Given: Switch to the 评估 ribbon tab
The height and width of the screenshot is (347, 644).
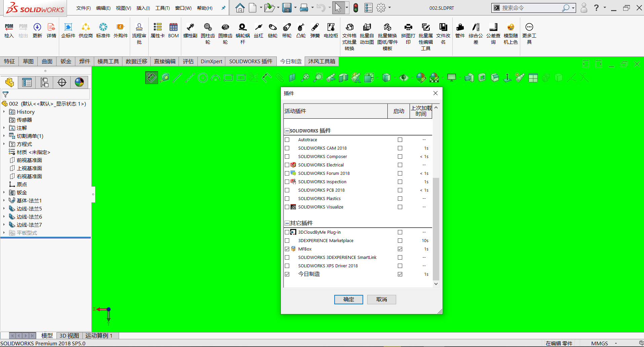Looking at the screenshot, I should click(x=188, y=61).
